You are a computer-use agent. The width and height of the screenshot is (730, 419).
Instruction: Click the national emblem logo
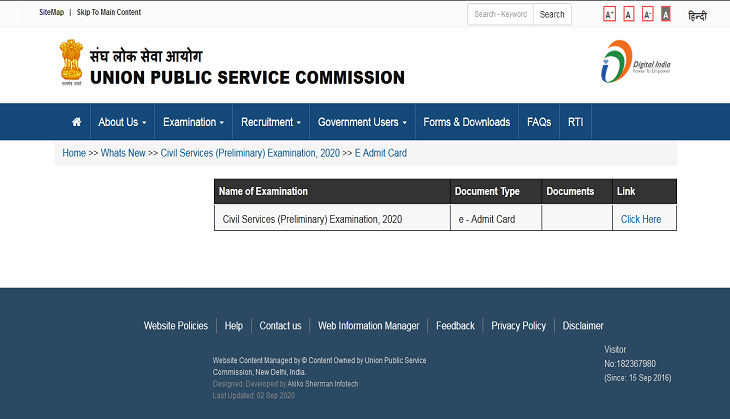71,62
